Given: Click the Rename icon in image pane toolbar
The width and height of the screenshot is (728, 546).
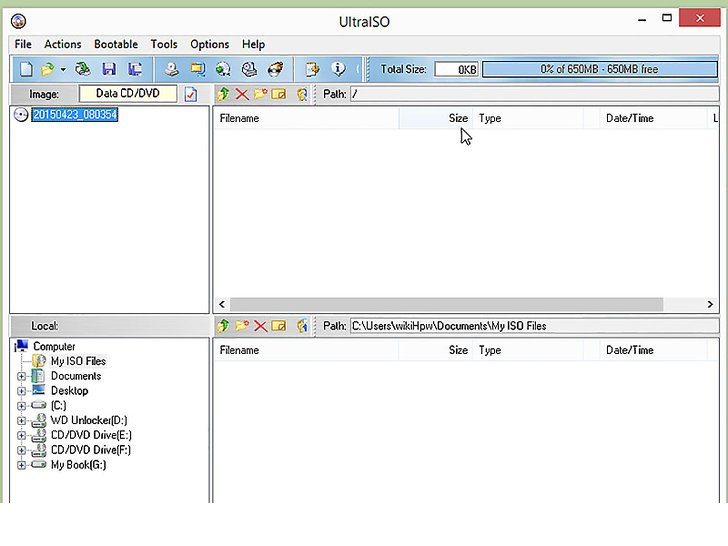Looking at the screenshot, I should point(279,94).
